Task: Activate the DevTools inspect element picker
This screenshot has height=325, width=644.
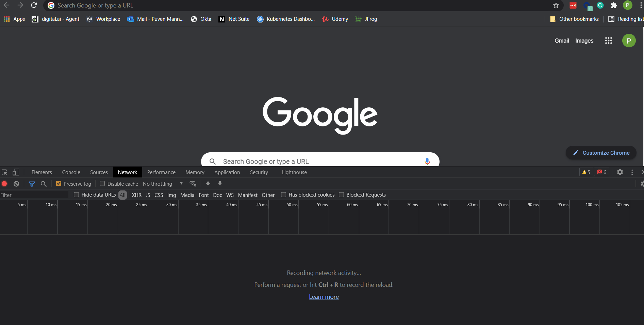Action: [4, 172]
